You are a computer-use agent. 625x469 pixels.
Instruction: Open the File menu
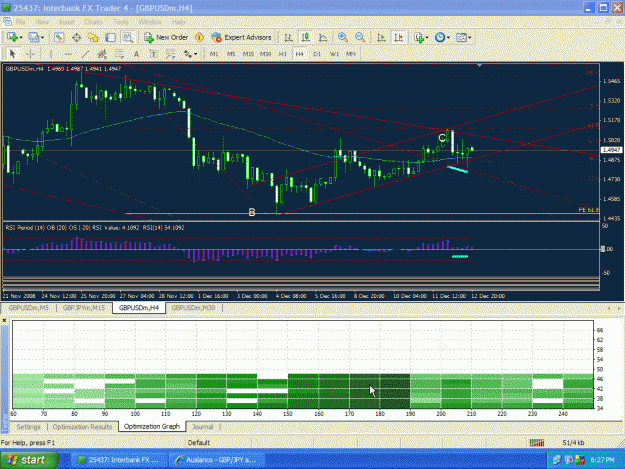coord(20,22)
